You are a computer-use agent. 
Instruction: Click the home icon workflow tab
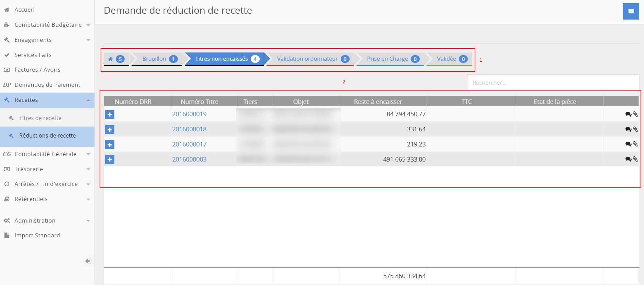[116, 59]
